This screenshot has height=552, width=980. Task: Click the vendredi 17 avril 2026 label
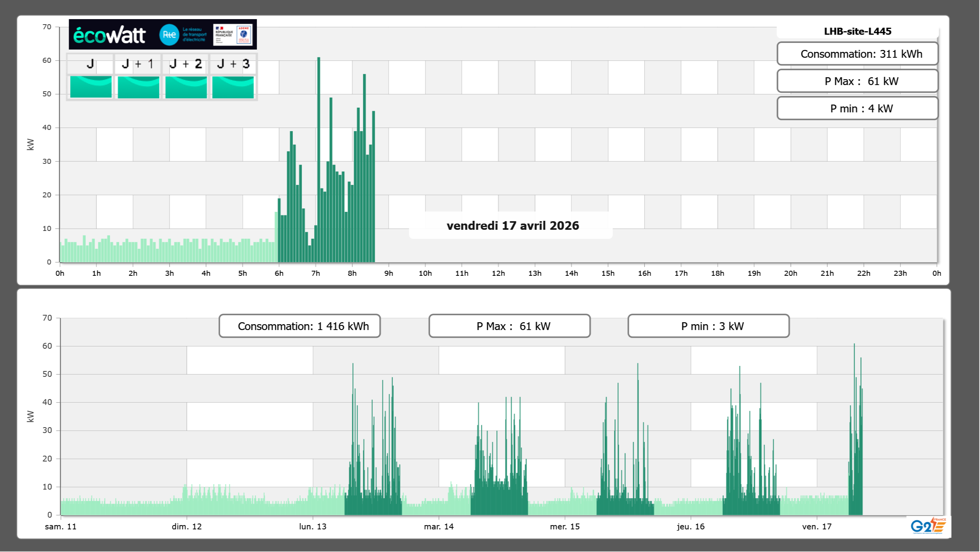(x=512, y=225)
